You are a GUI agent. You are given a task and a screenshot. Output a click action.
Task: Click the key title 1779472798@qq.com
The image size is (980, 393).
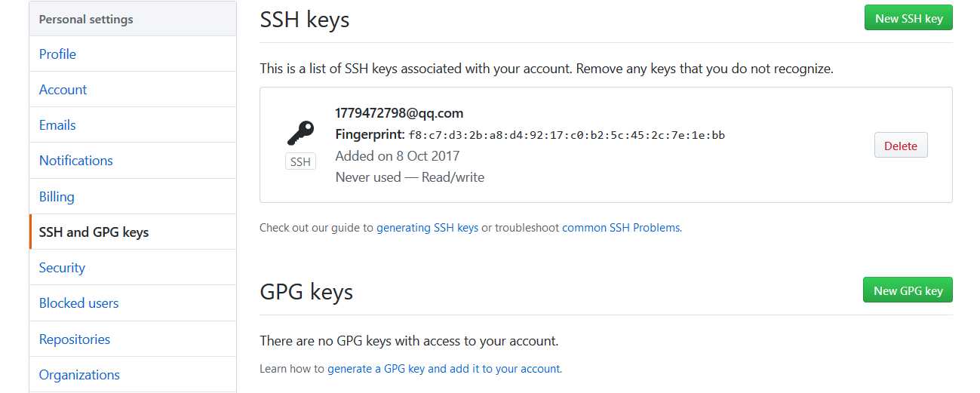click(399, 113)
